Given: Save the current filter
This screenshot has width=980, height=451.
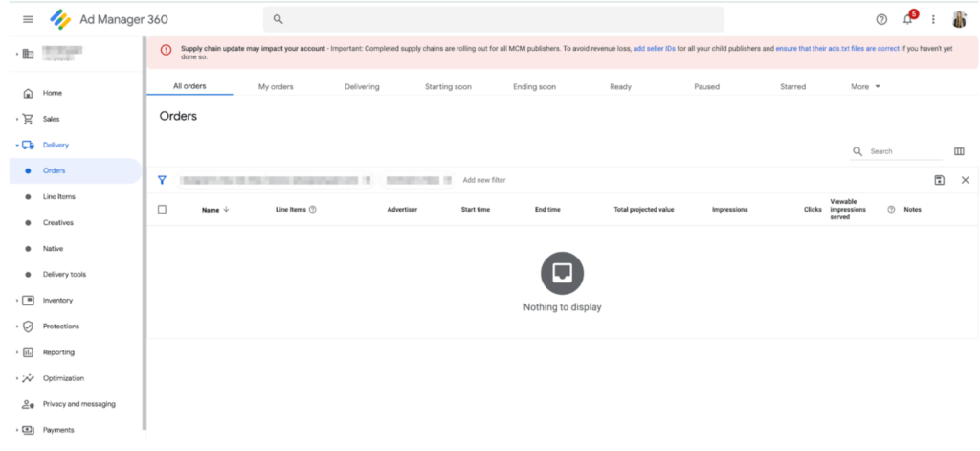Looking at the screenshot, I should coord(939,180).
